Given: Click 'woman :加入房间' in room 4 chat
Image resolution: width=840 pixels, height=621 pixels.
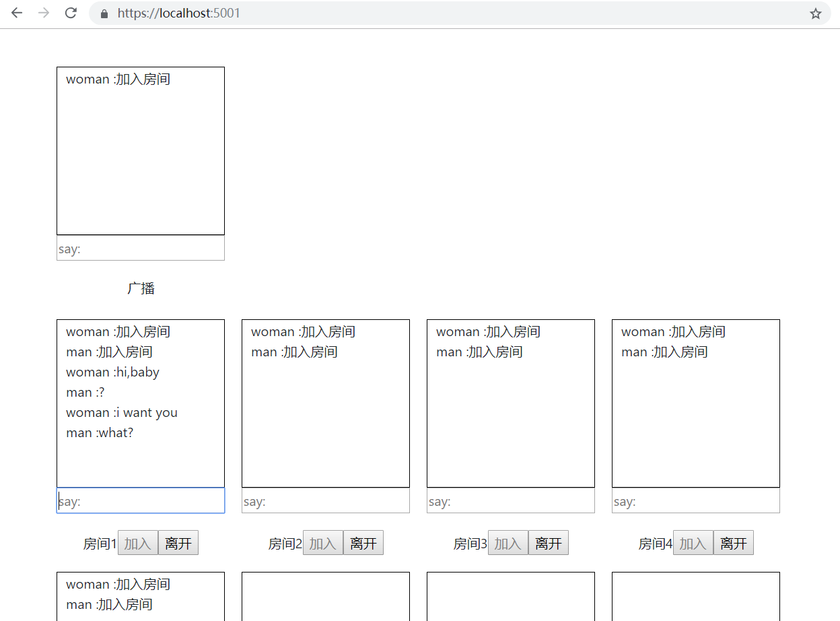Looking at the screenshot, I should (673, 332).
